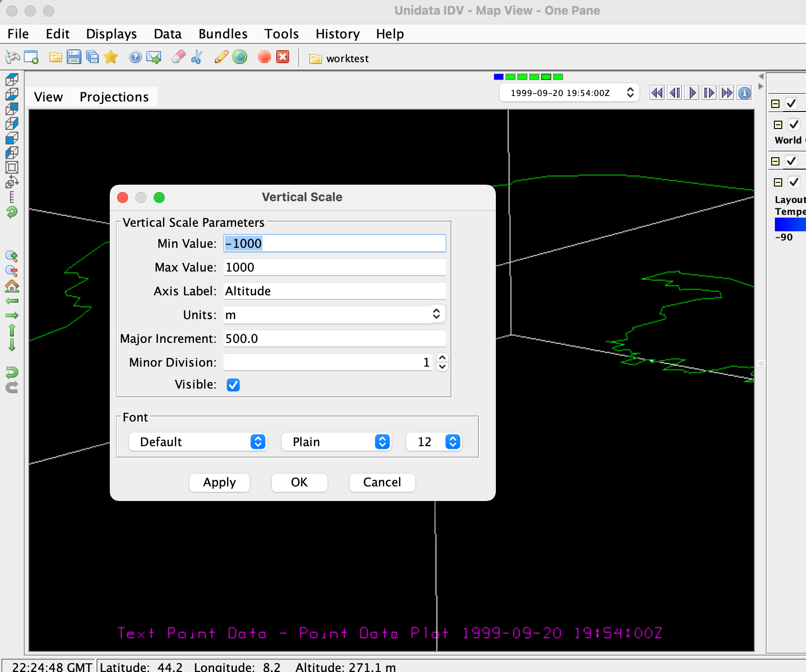The width and height of the screenshot is (806, 672).
Task: Toggle visibility checkbox above Layout legend entry
Action: pos(794,182)
